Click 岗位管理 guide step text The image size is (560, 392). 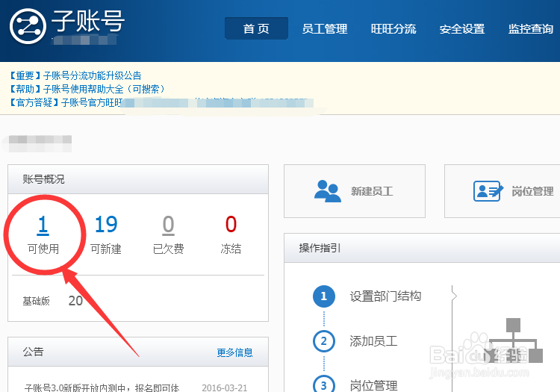coord(373,385)
